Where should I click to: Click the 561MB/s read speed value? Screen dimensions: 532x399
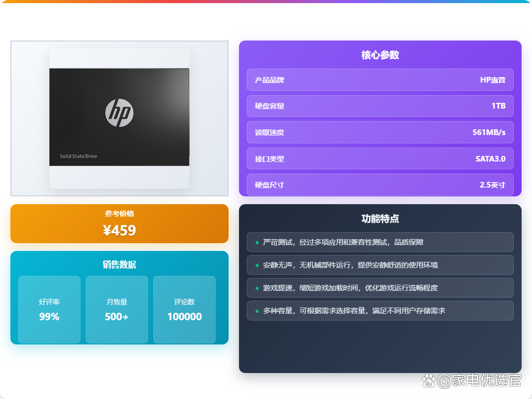(x=489, y=132)
